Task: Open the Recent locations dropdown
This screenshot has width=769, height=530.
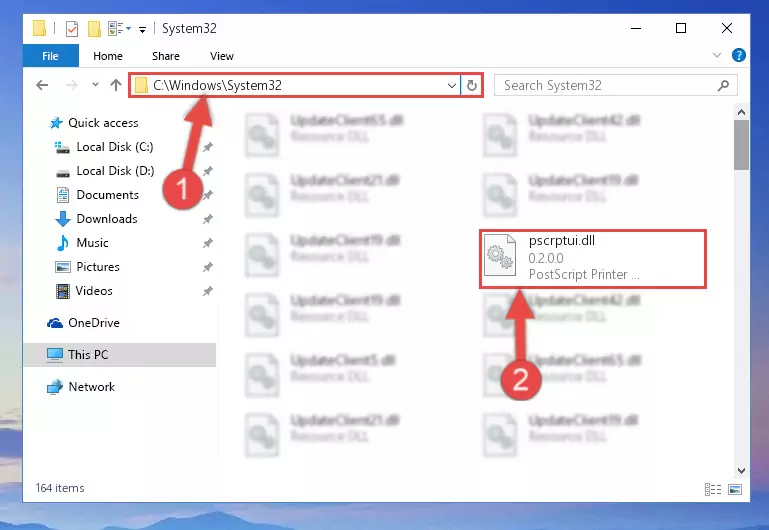Action: (x=95, y=85)
